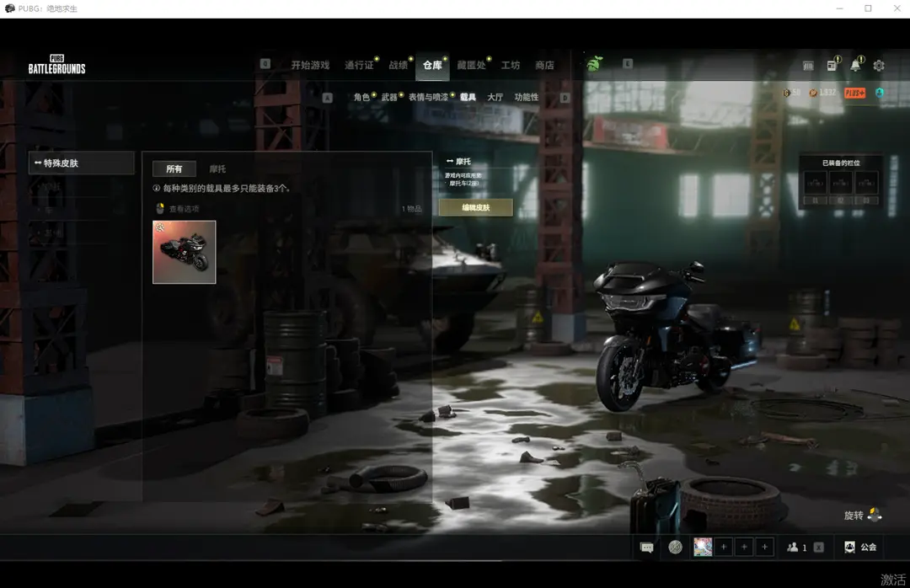This screenshot has height=588, width=910.
Task: Click the Q key hint left of menu
Action: coord(265,64)
